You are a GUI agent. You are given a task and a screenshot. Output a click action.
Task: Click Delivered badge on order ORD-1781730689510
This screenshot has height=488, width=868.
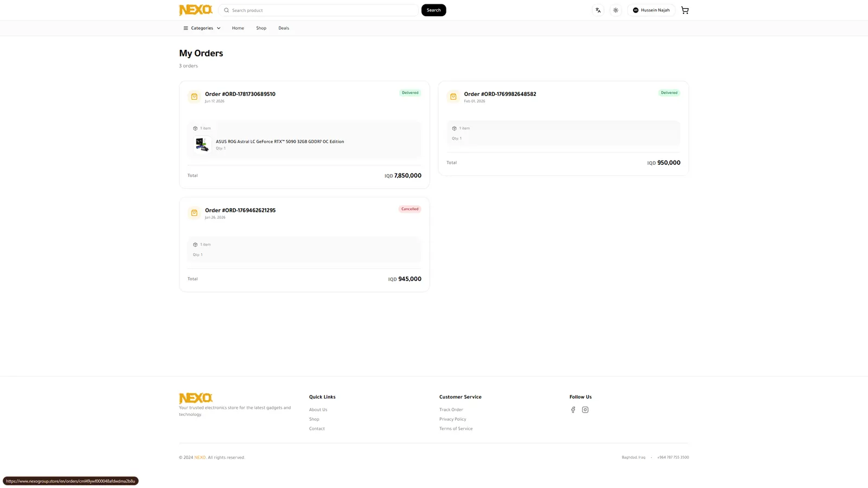(x=410, y=93)
